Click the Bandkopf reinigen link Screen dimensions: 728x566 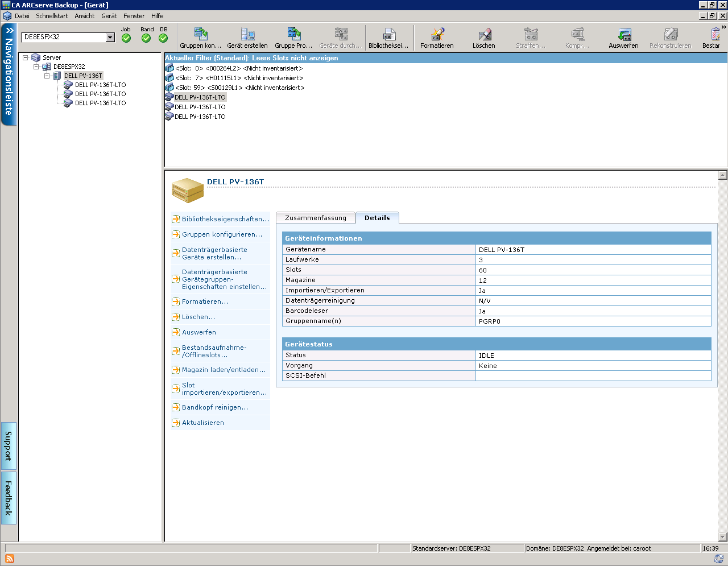point(214,407)
